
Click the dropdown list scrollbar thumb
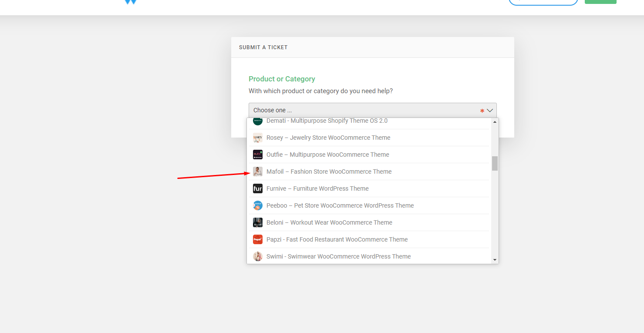(495, 163)
